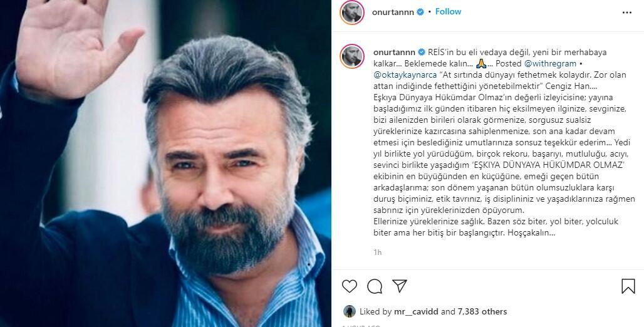View the 7,383 others likes list
This screenshot has height=327, width=644.
(x=480, y=312)
